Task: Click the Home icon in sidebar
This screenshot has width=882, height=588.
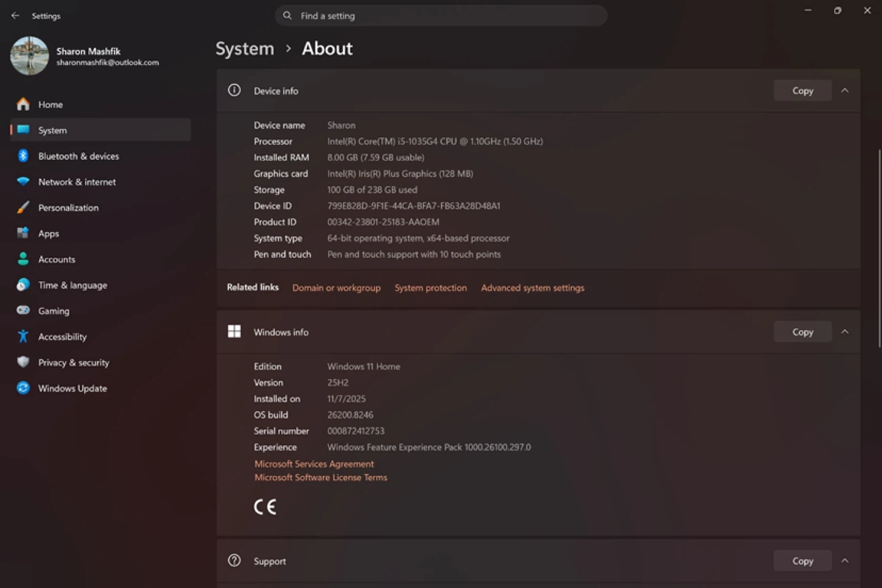Action: pyautogui.click(x=23, y=105)
